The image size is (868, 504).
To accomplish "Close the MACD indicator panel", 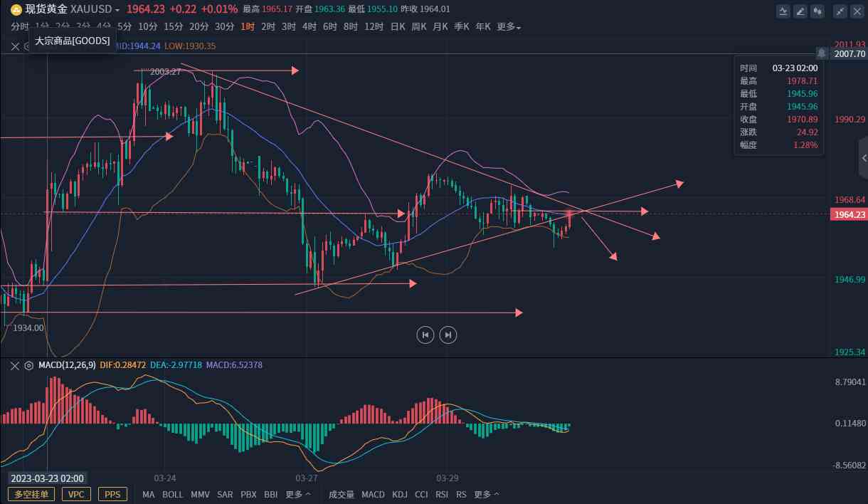I will pos(14,365).
